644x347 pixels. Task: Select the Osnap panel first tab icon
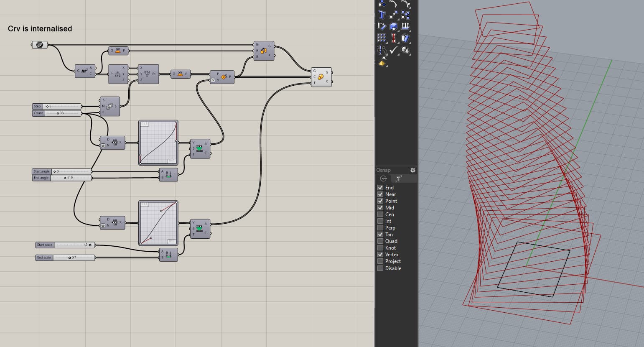tap(384, 179)
